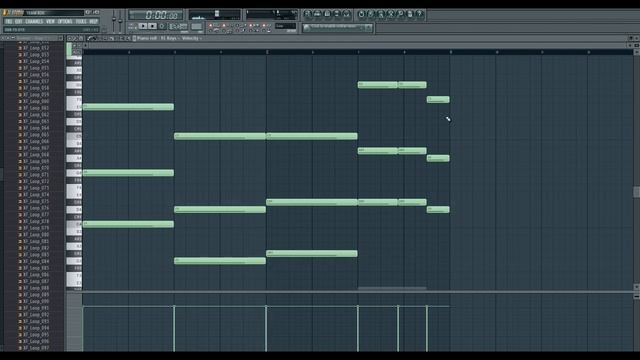Expand the online news bar arrow
Screen dimensions: 640x360
(x=369, y=28)
